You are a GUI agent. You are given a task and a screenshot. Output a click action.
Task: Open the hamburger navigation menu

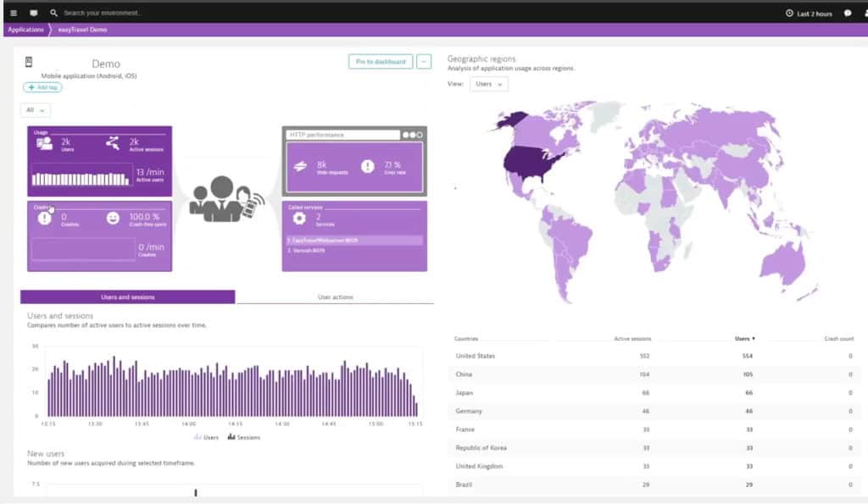14,13
